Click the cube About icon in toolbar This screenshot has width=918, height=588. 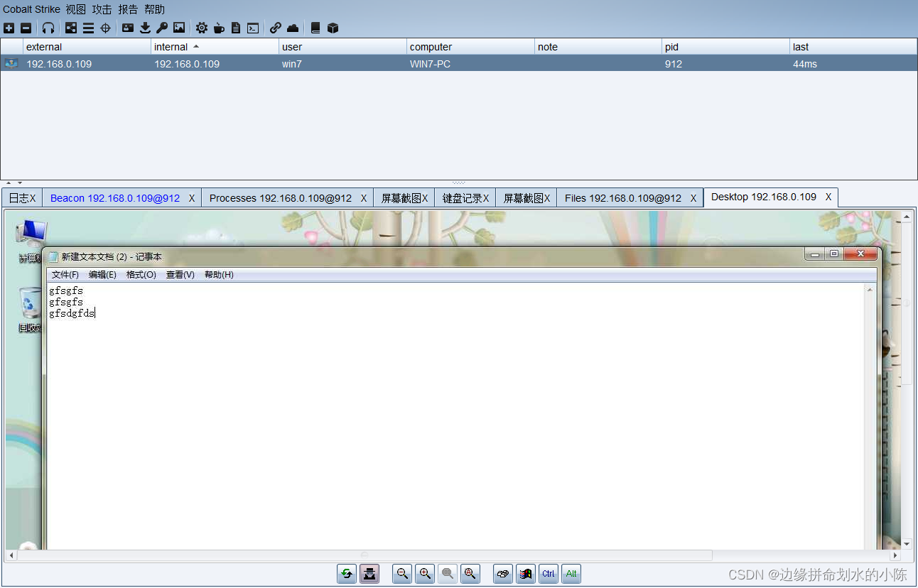(x=333, y=28)
